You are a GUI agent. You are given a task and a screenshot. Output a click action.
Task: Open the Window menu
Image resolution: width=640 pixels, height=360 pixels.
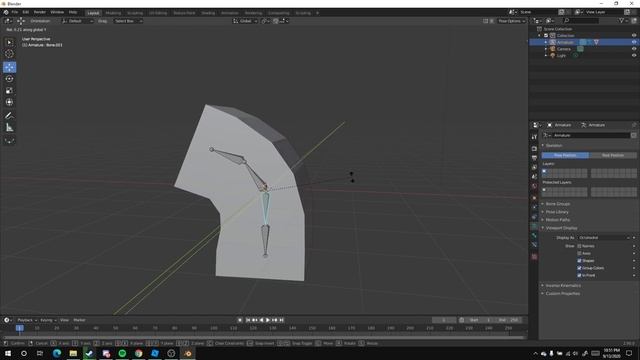(57, 12)
